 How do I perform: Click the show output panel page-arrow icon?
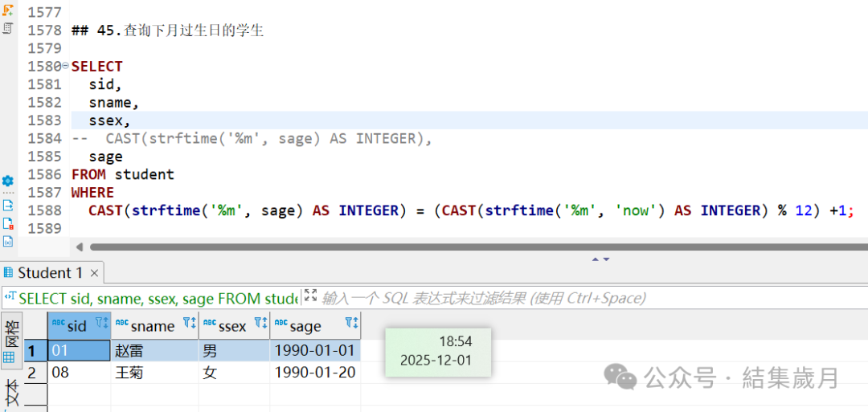(x=8, y=205)
